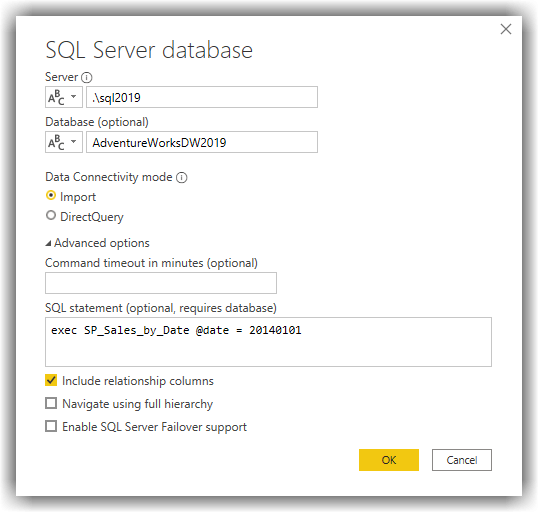Confirm with the OK button
This screenshot has width=539, height=513.
coord(389,460)
